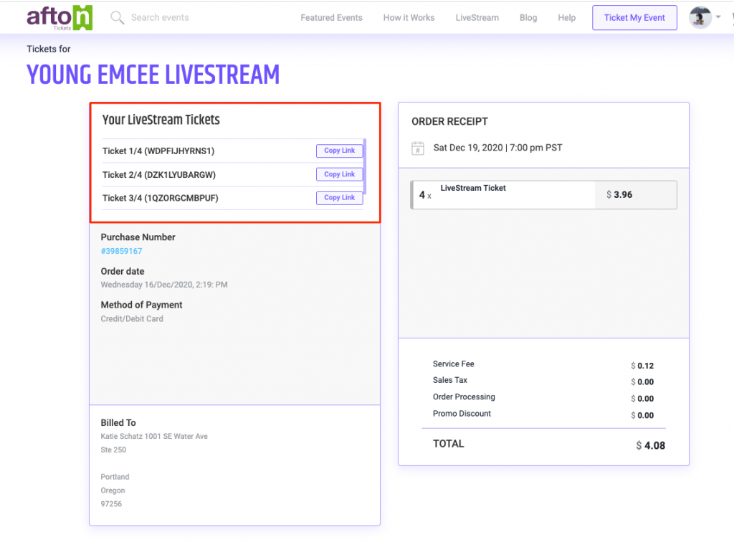Open the purchase number #39859167 link
Image resolution: width=734 pixels, height=560 pixels.
click(121, 252)
